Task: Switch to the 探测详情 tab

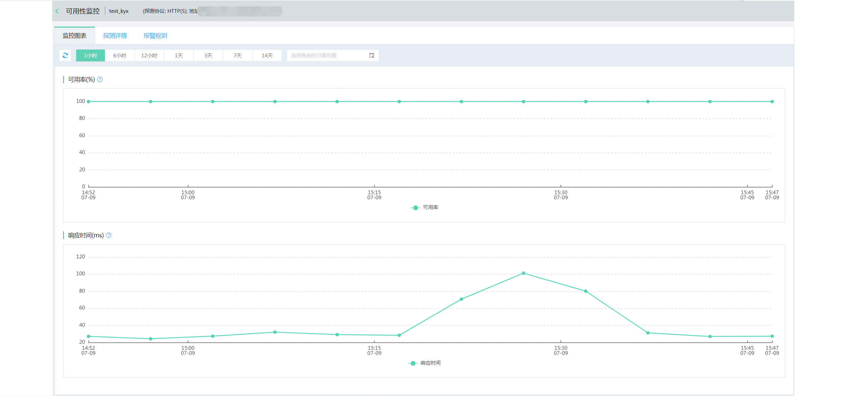Action: tap(115, 35)
